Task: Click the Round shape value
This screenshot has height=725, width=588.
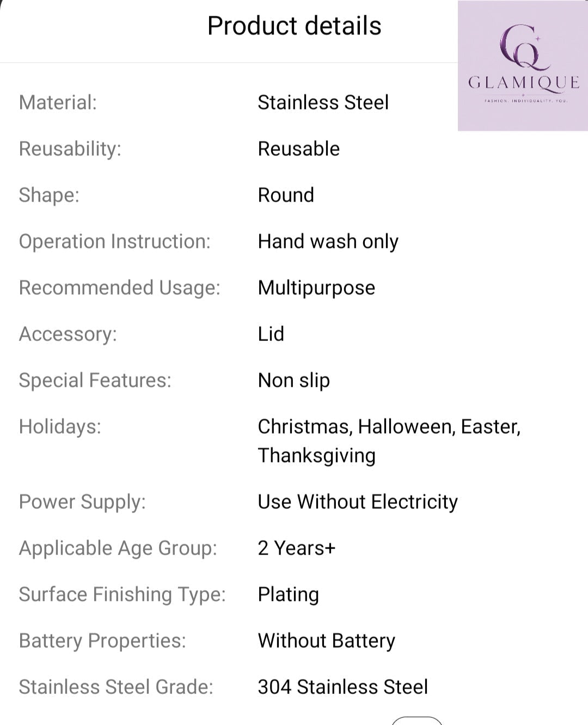Action: click(286, 195)
